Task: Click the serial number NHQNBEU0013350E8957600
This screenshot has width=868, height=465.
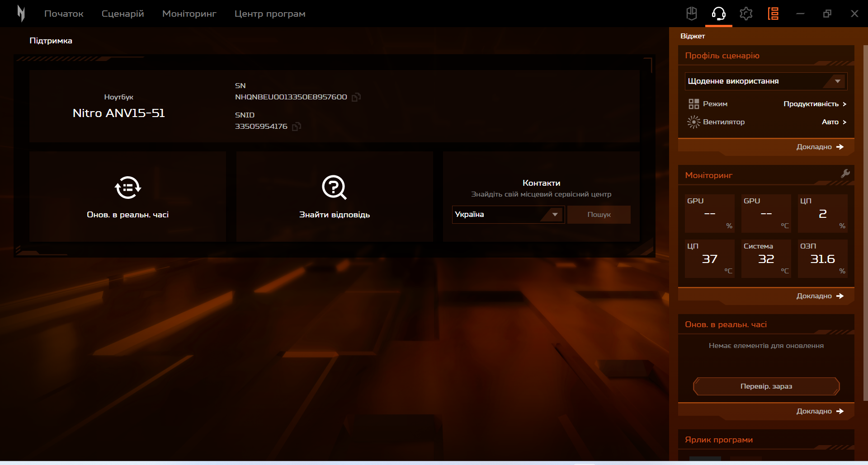Action: coord(291,97)
